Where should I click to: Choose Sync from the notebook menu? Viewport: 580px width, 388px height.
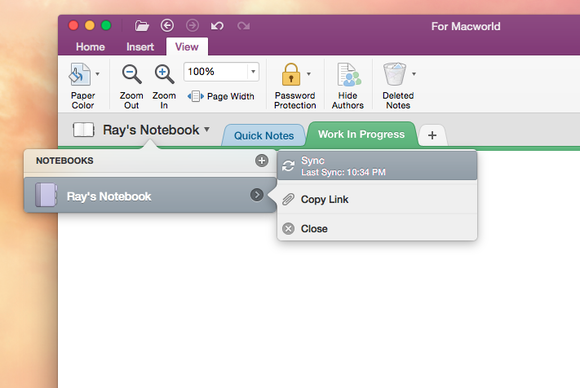tap(377, 166)
